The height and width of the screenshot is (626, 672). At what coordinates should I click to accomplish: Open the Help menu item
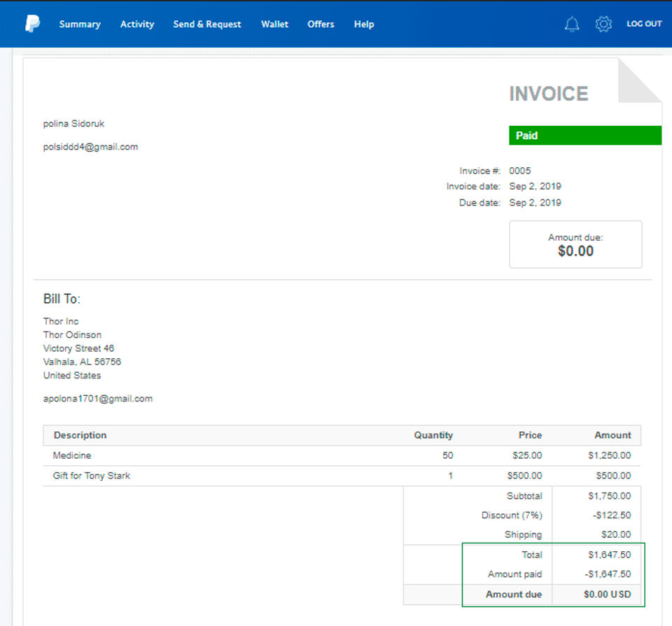364,24
